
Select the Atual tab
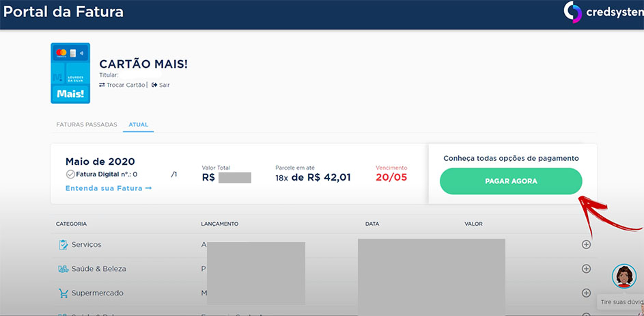[x=138, y=125]
